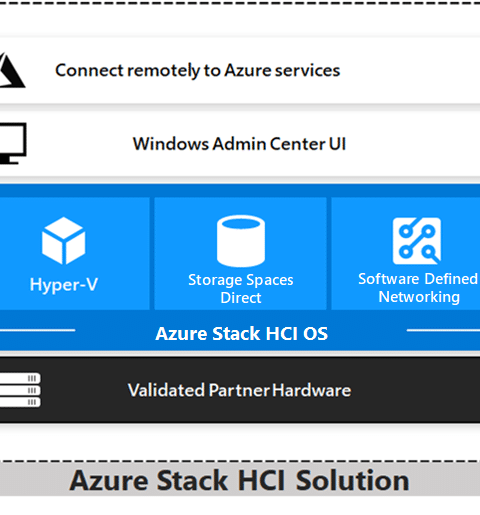The width and height of the screenshot is (480, 515).
Task: Click the Connect remotely to Azure services text
Action: 197,71
